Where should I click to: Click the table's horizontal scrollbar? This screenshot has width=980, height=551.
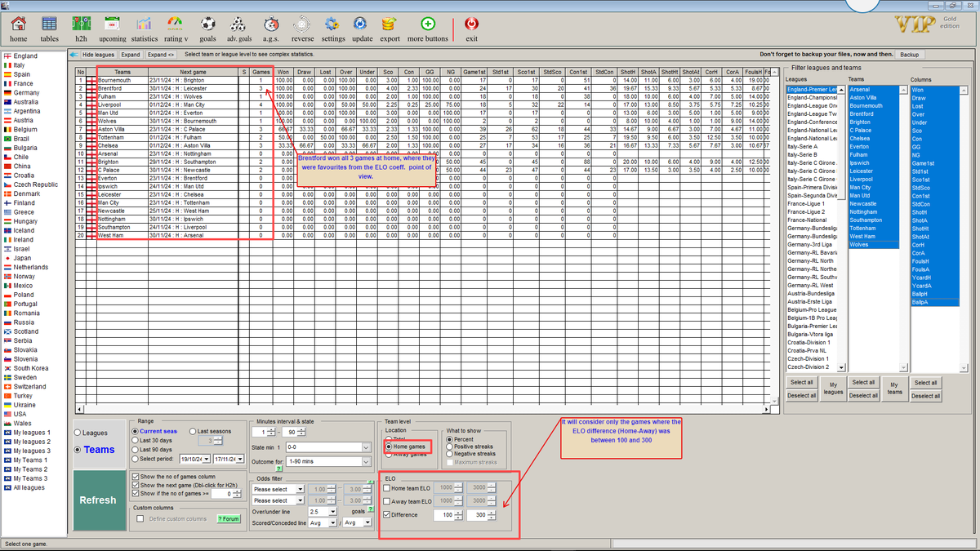pos(423,409)
